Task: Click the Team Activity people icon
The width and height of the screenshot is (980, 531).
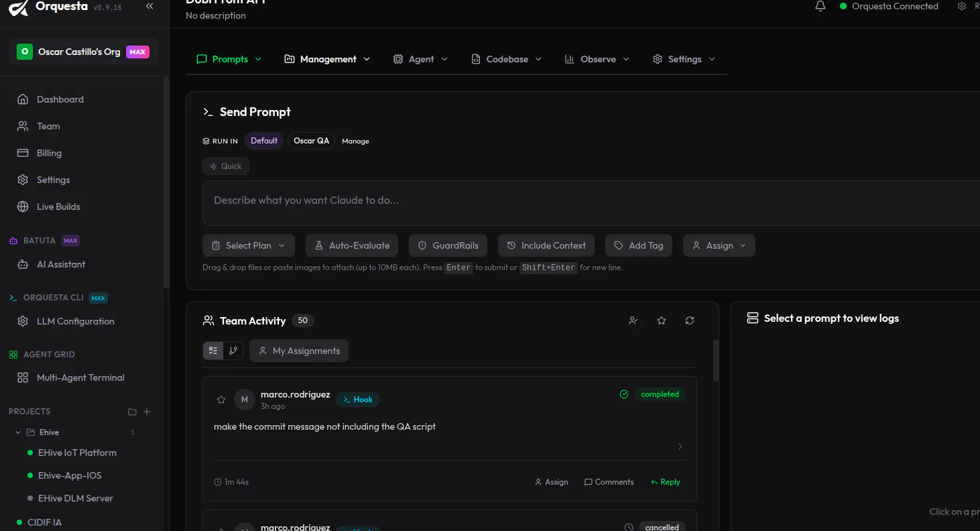Action: point(208,320)
